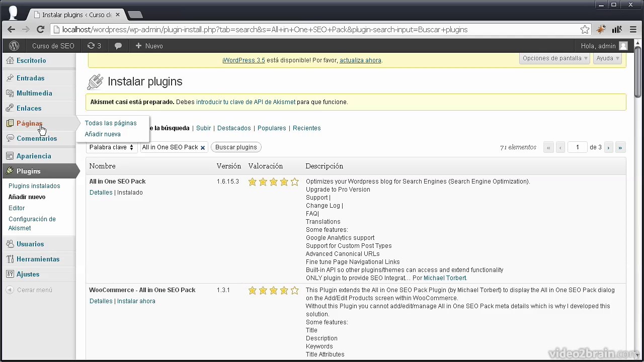The height and width of the screenshot is (362, 644).
Task: Expand the Ayuda dropdown
Action: (x=608, y=58)
